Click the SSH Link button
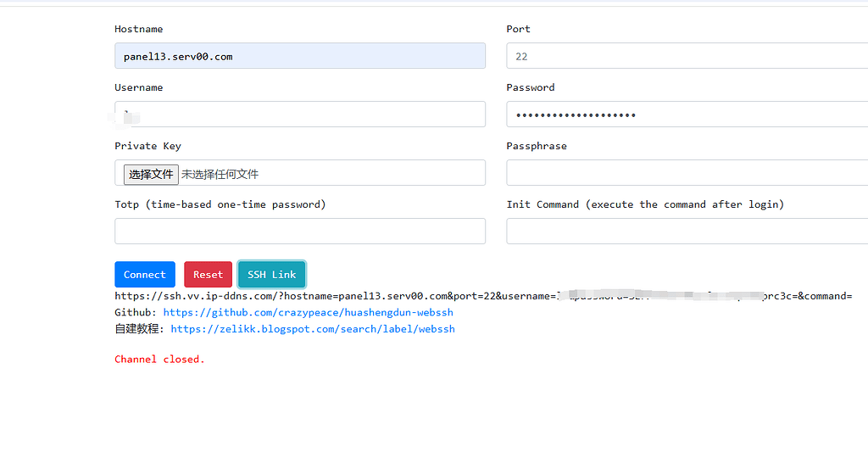This screenshot has width=868, height=469. pos(272,275)
